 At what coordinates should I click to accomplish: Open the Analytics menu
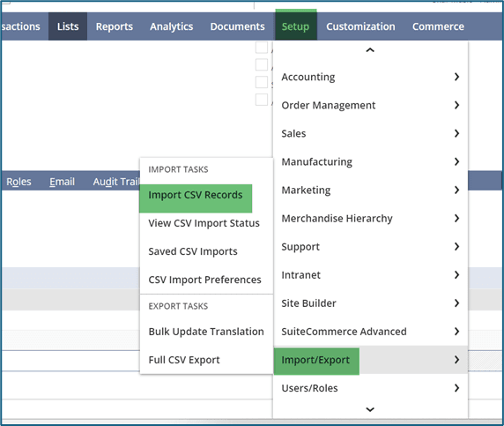point(171,26)
